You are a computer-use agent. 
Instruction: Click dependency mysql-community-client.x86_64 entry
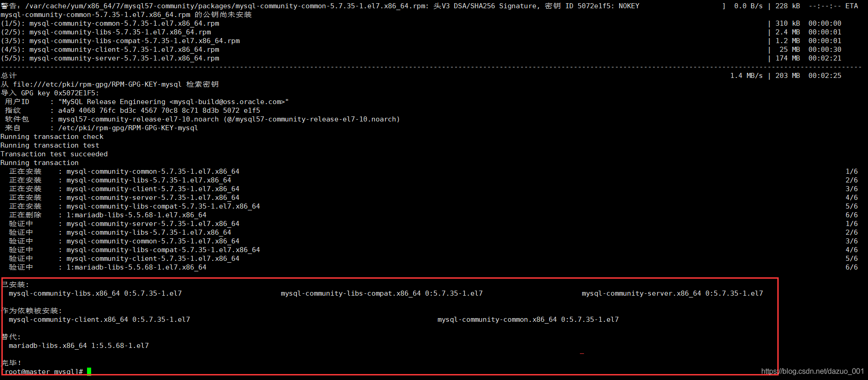click(99, 319)
